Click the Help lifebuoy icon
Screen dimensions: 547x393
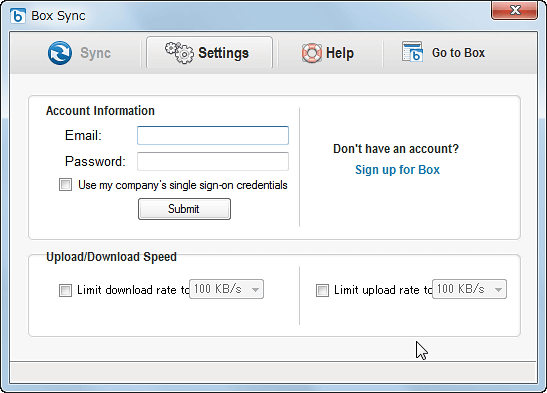(x=312, y=53)
